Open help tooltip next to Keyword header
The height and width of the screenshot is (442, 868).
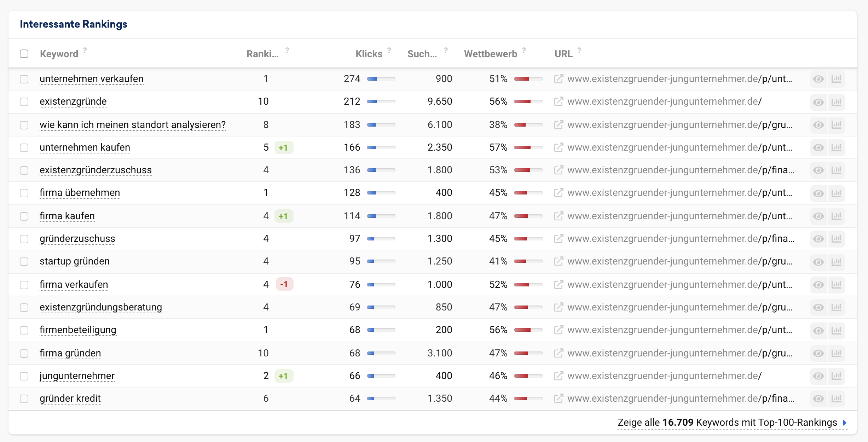[85, 50]
